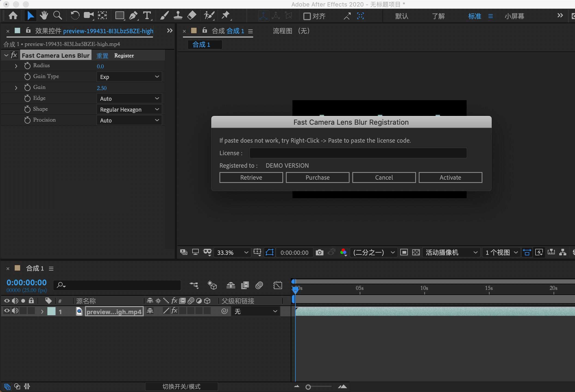Select the Pan Behind anchor point tool
This screenshot has height=392, width=575.
point(102,16)
